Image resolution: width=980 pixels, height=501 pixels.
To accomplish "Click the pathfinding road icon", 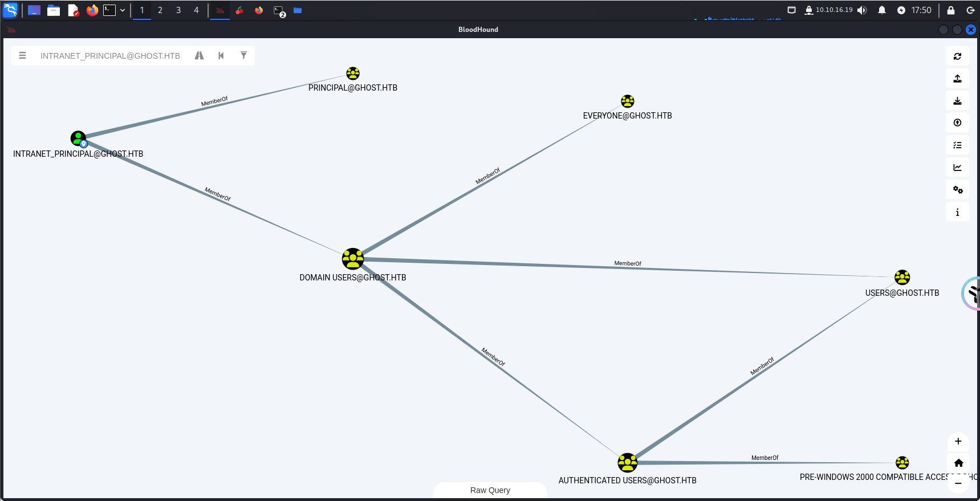I will [199, 56].
